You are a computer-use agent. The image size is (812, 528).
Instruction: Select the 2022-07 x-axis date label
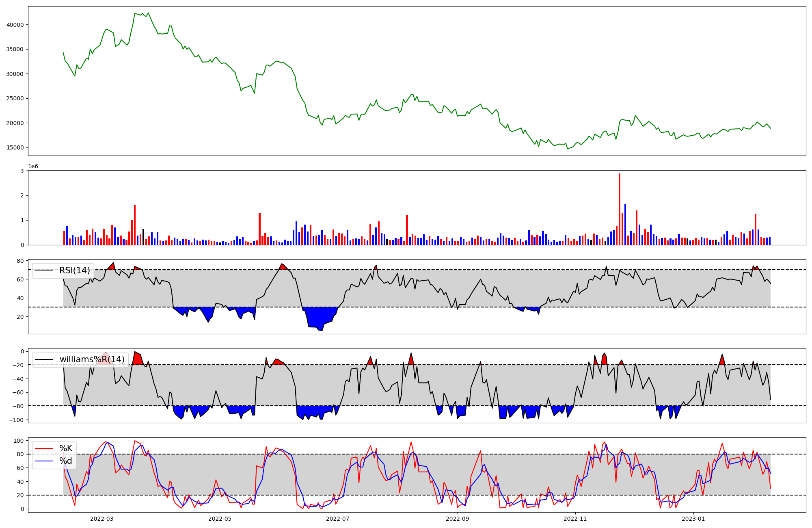click(338, 519)
